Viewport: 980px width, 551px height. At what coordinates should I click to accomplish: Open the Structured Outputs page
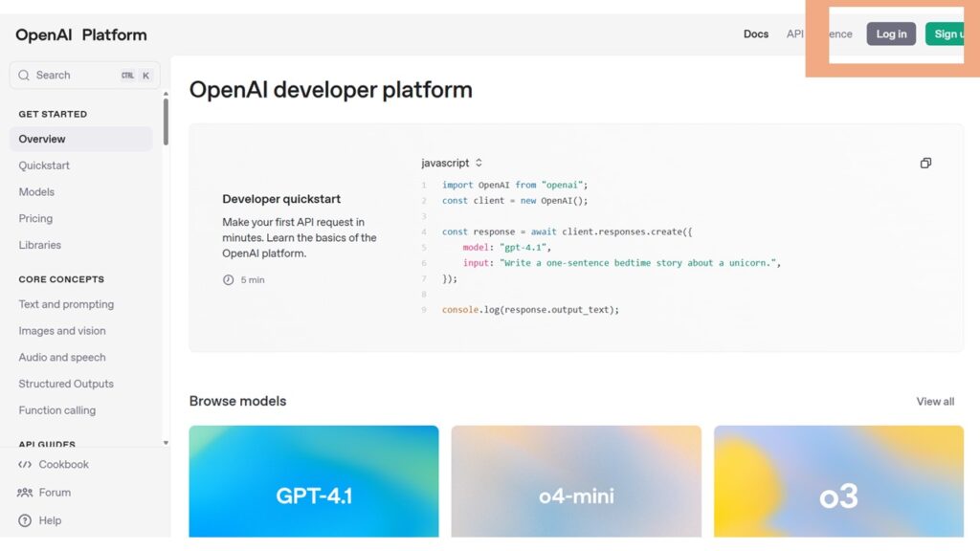(x=66, y=384)
